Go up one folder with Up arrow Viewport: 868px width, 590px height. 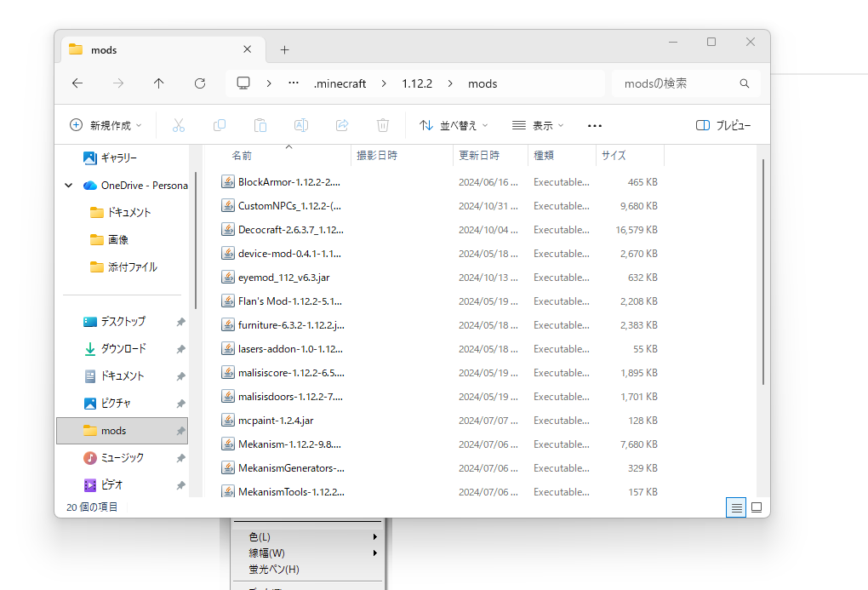click(x=159, y=83)
